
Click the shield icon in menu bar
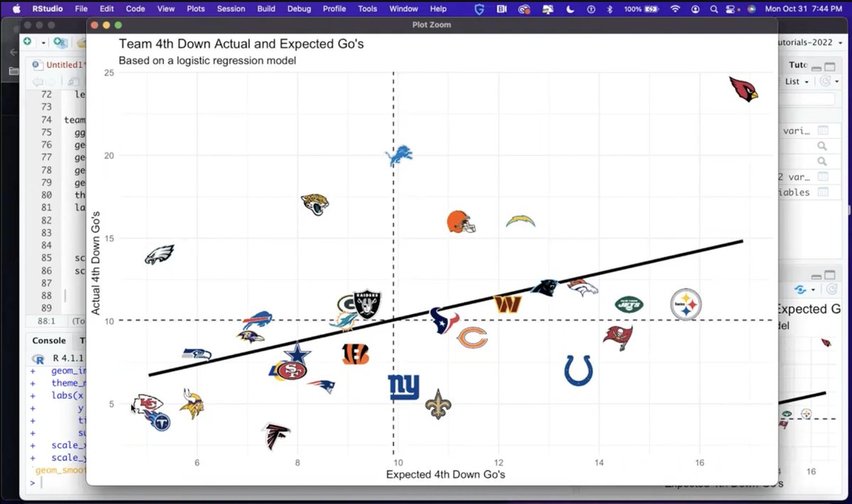coord(479,9)
